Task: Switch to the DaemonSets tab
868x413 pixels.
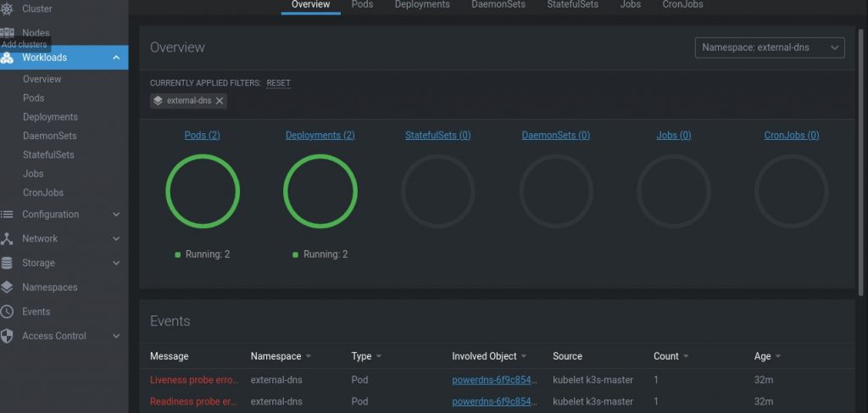Action: pos(498,5)
